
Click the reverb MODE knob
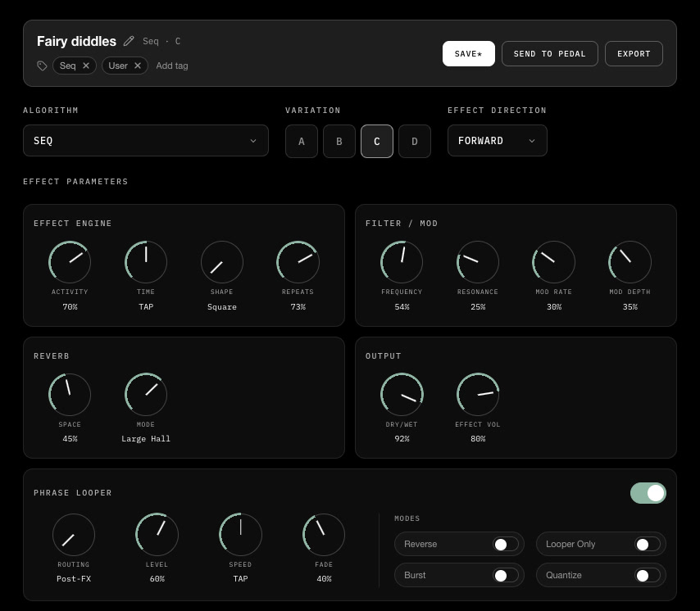[x=146, y=395]
